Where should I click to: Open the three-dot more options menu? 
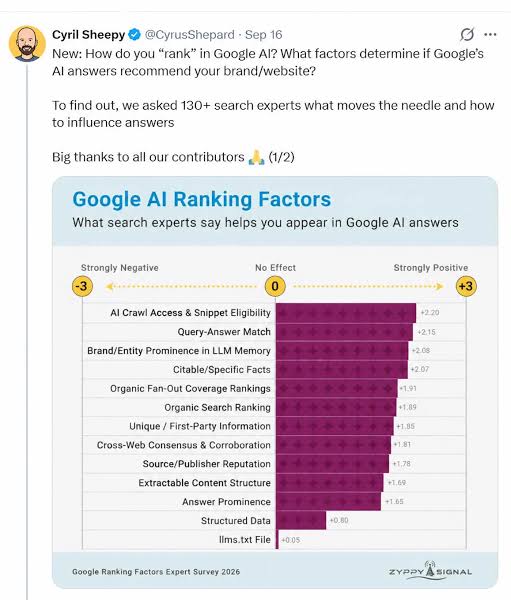pos(490,34)
